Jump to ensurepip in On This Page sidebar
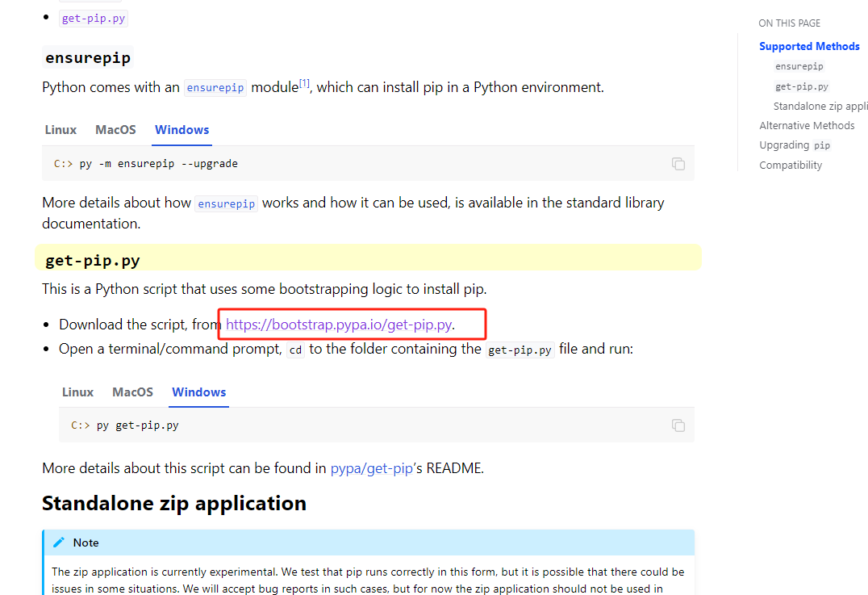 [799, 66]
